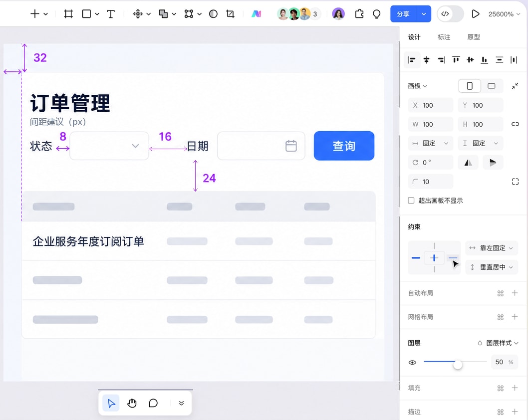
Task: Open height 固定 sizing dropdown
Action: [x=481, y=143]
